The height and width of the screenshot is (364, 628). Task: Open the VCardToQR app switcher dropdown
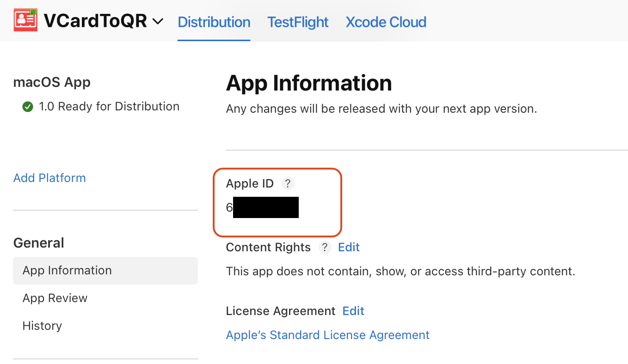pyautogui.click(x=158, y=21)
